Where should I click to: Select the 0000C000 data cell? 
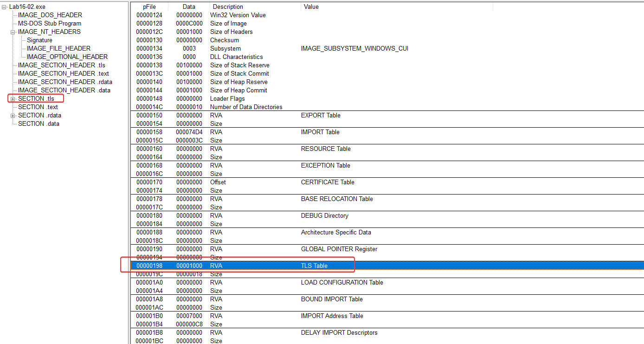(x=189, y=24)
